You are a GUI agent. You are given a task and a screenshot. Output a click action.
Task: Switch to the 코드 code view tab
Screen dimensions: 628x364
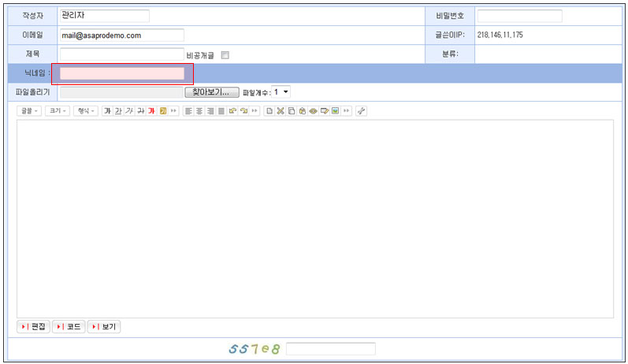69,326
